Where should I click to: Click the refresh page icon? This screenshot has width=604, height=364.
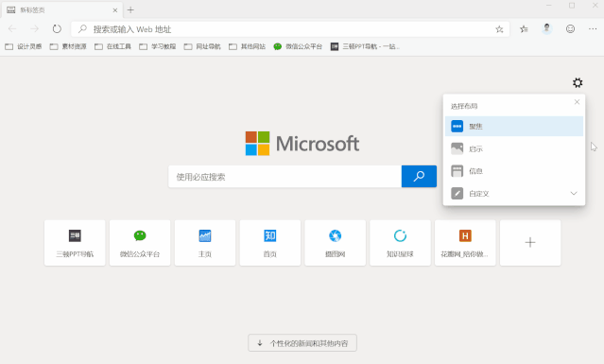(x=57, y=29)
